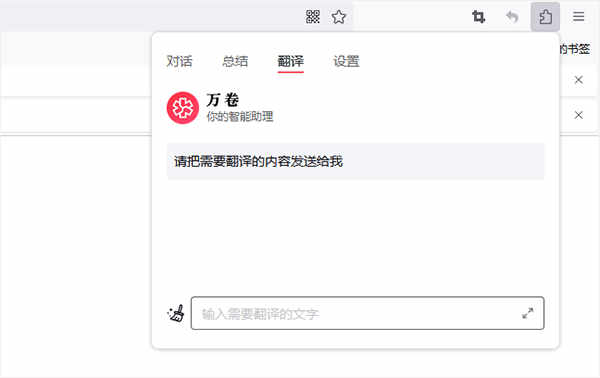
Task: Clear conversation with the broom icon
Action: click(176, 313)
